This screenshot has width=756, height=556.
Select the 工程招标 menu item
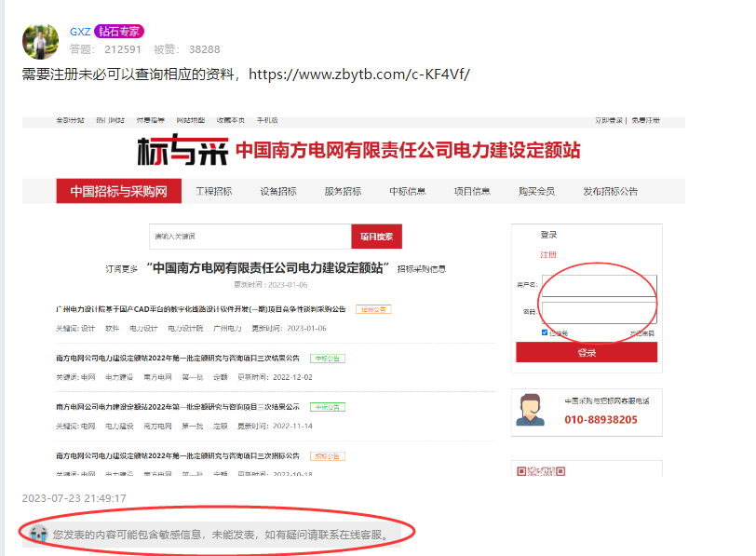point(213,192)
